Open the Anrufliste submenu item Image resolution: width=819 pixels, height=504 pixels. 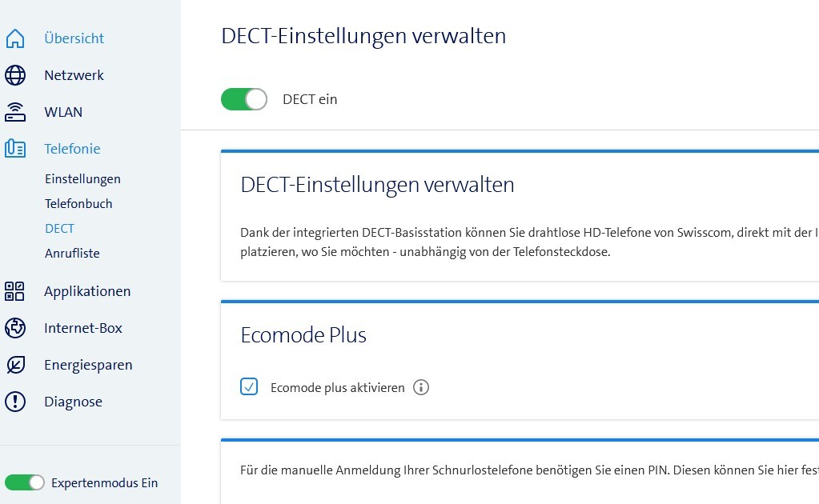pos(72,254)
